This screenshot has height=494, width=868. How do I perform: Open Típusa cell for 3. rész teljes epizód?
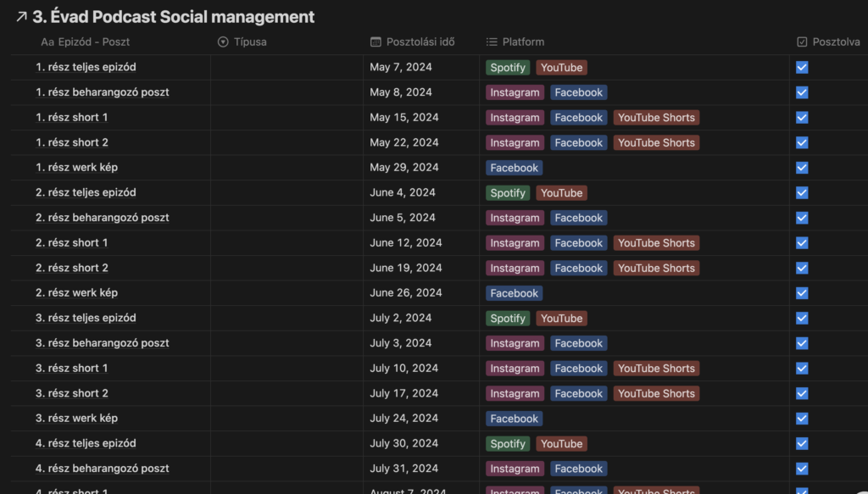tap(287, 318)
